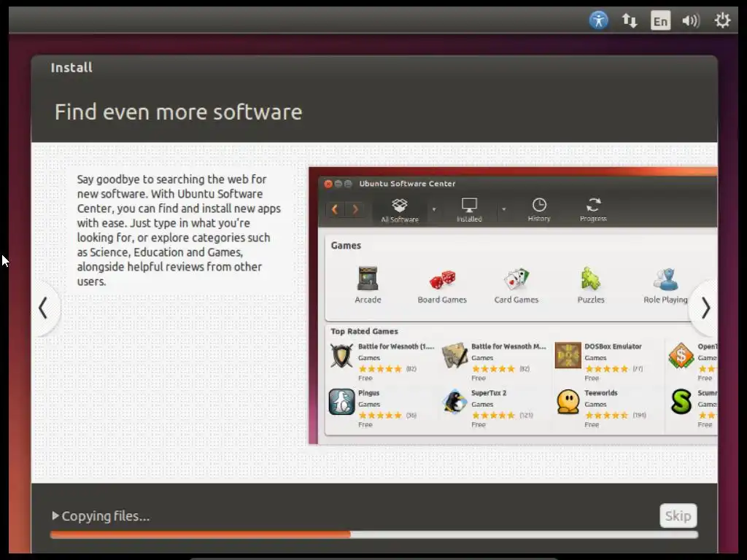Image resolution: width=747 pixels, height=560 pixels.
Task: Click the Battle for Wesnoth (1... shield icon
Action: (x=341, y=356)
